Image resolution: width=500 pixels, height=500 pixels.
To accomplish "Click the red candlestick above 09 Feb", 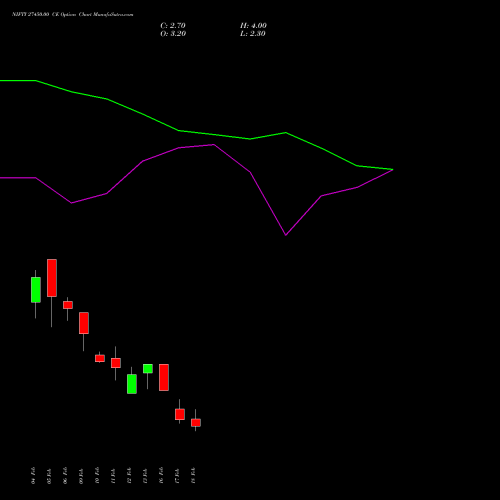I will pos(84,323).
